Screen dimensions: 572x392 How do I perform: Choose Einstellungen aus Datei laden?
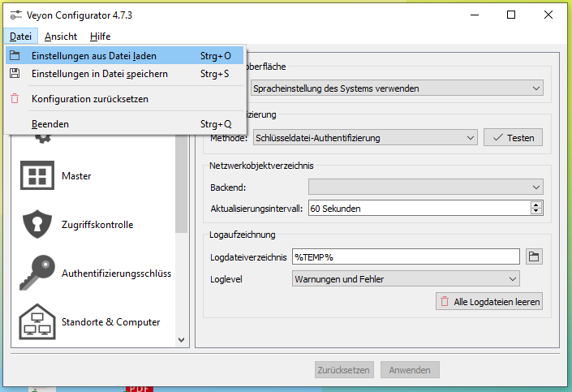(x=125, y=55)
